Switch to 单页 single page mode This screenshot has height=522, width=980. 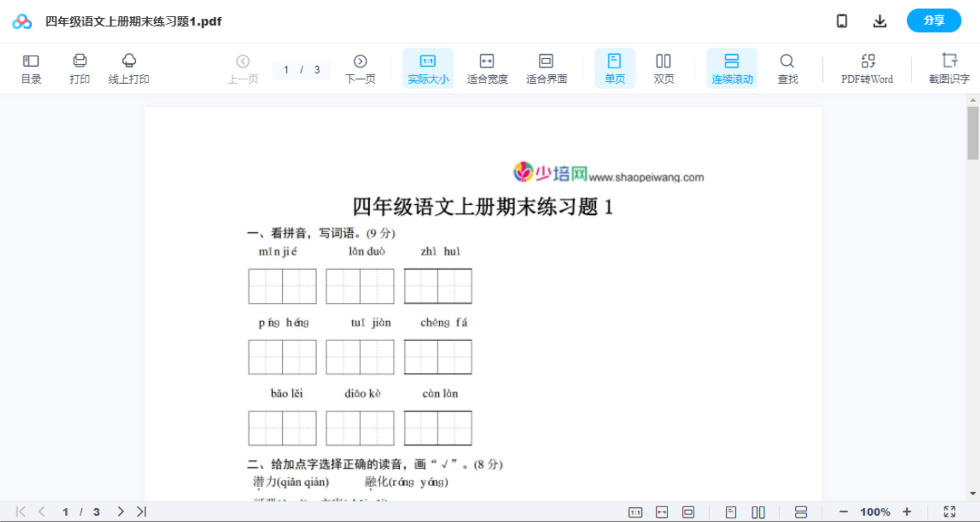click(x=615, y=68)
